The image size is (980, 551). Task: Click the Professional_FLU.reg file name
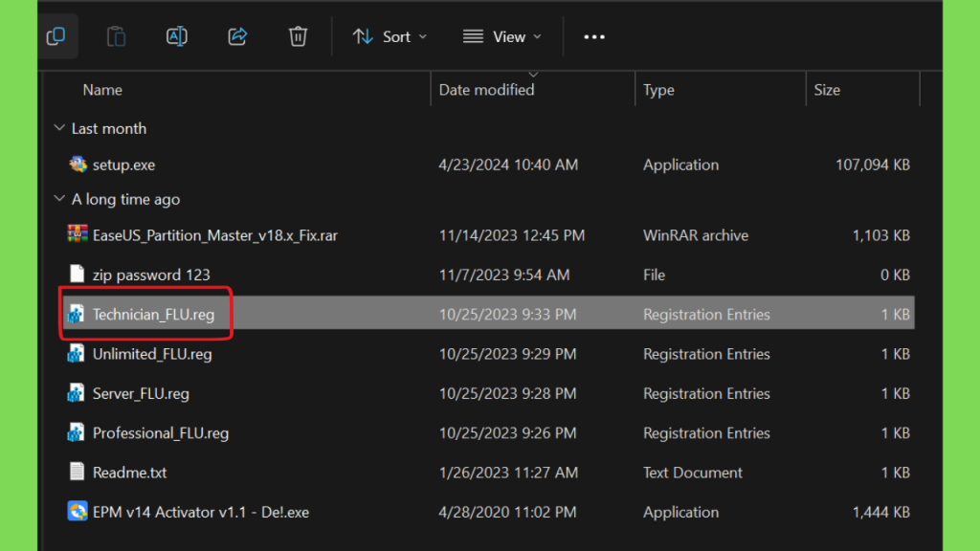[161, 433]
